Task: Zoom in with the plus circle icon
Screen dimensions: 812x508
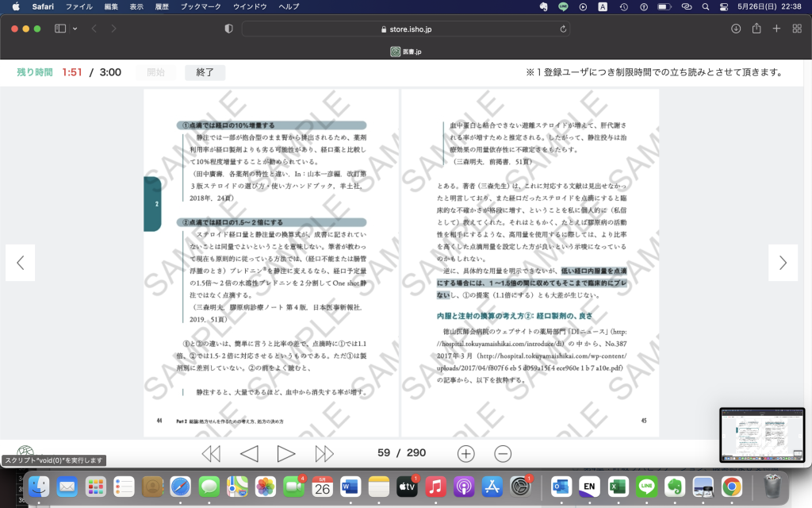Action: pos(466,453)
